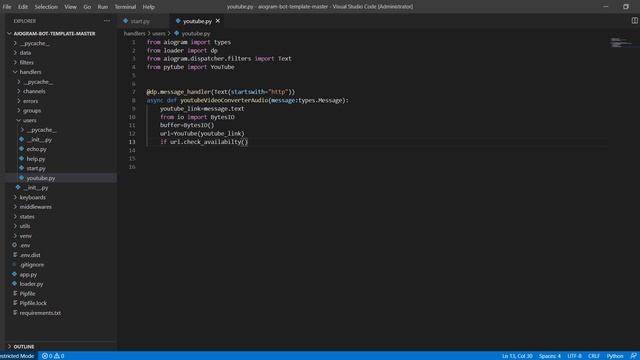Expand the channels folder

coord(34,91)
